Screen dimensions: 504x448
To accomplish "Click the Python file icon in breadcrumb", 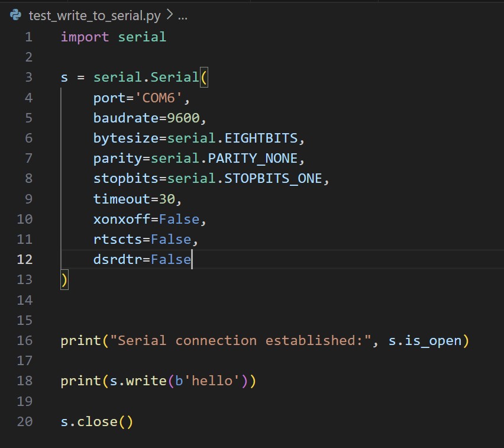I will click(x=16, y=16).
